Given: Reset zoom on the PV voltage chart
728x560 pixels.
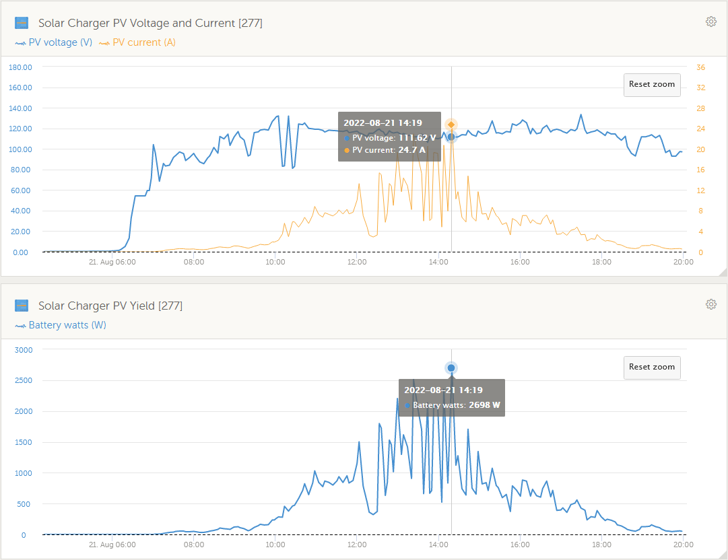Looking at the screenshot, I should [651, 85].
